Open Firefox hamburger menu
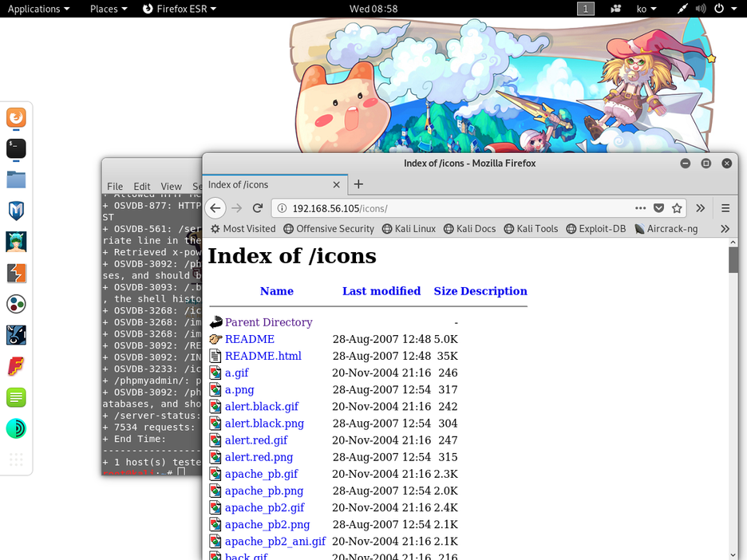 (725, 208)
